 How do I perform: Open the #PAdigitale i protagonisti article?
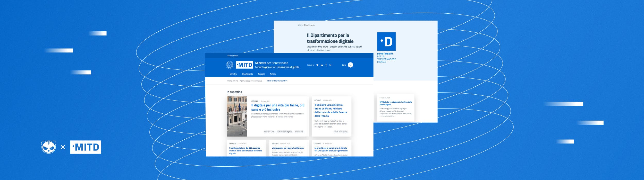[396, 103]
